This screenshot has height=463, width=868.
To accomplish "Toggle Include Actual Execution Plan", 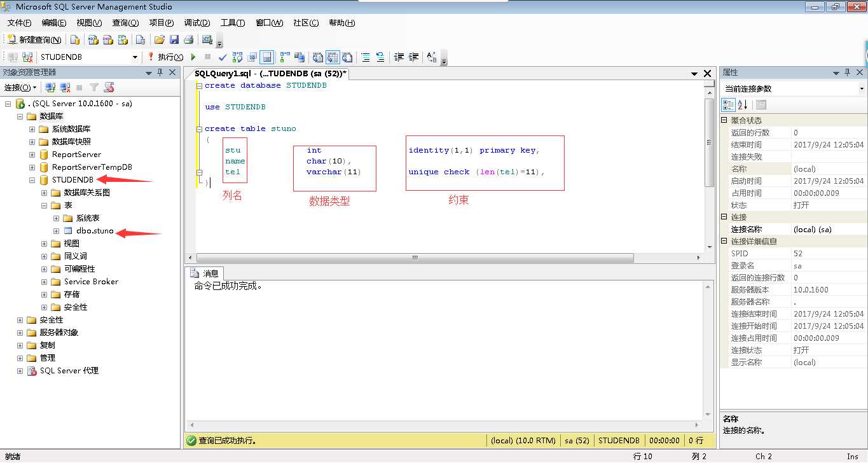I will 284,57.
